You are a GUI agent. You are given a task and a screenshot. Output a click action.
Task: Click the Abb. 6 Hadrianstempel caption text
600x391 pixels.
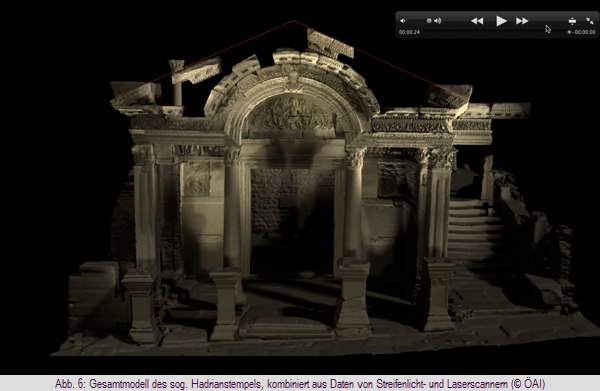click(300, 384)
